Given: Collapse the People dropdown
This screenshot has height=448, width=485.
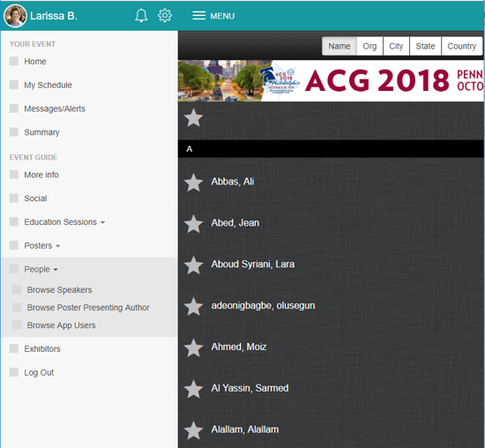Looking at the screenshot, I should tap(41, 269).
